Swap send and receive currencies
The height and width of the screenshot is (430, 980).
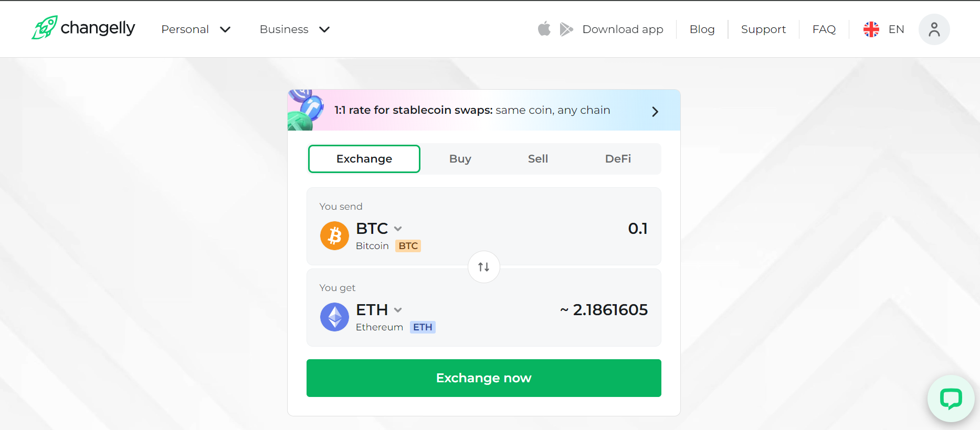coord(483,267)
